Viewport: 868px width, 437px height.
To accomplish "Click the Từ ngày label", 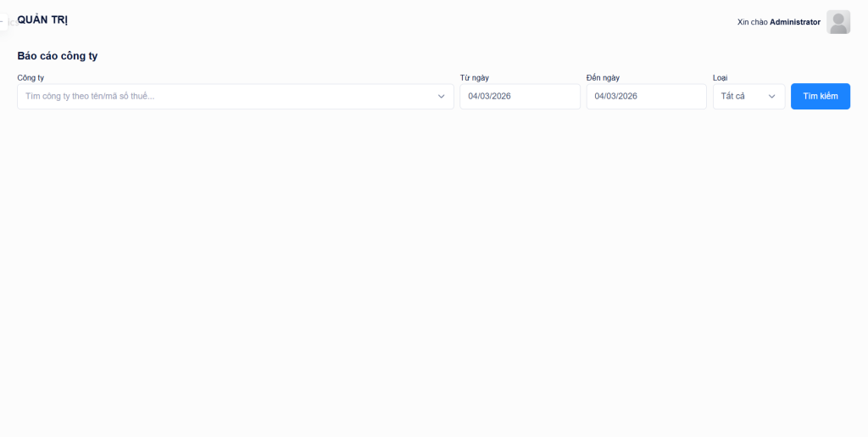I will pos(474,78).
